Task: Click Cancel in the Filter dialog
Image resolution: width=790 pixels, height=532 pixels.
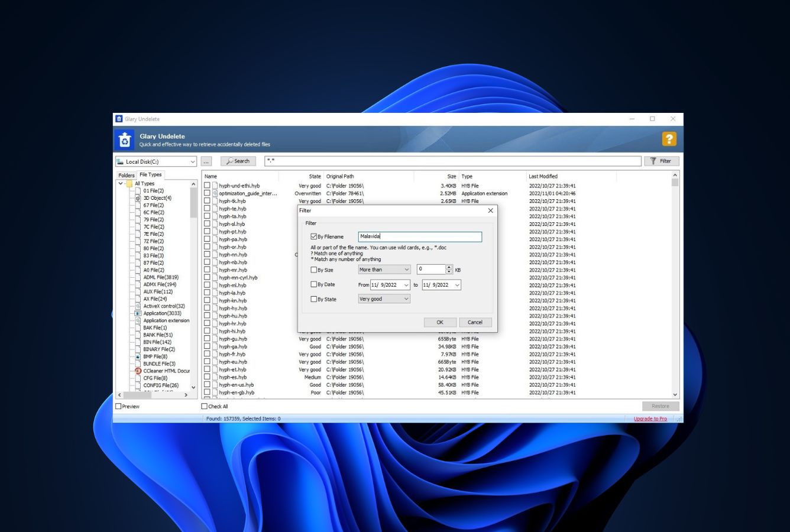Action: click(475, 322)
